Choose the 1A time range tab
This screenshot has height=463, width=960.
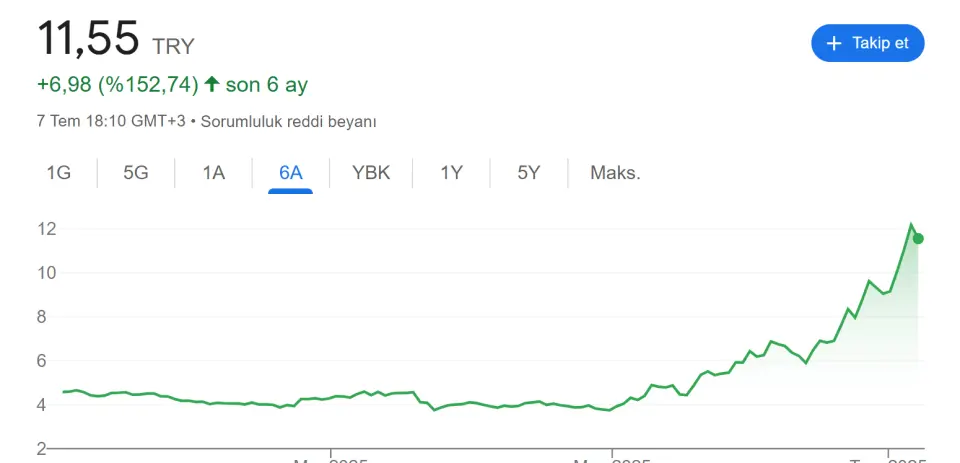[214, 173]
